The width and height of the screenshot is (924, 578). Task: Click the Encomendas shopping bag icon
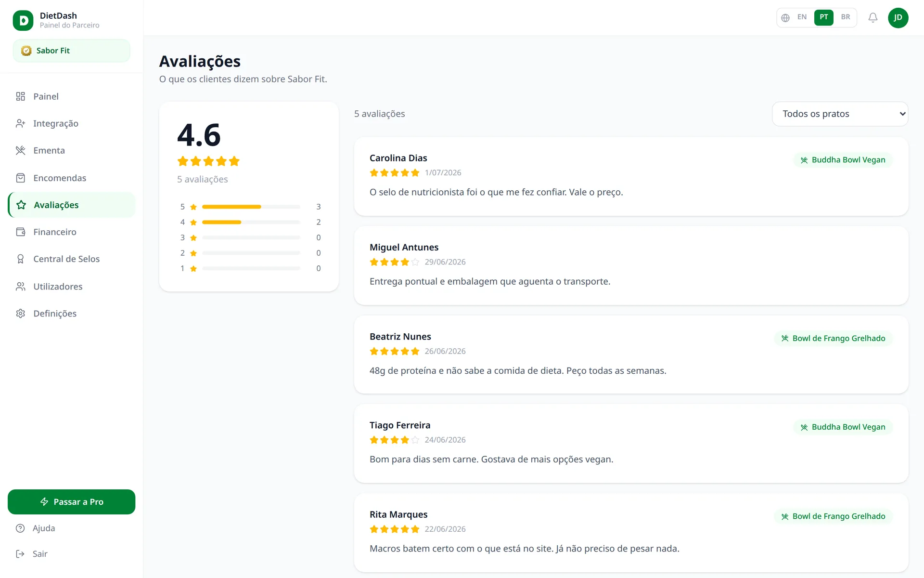coord(20,178)
